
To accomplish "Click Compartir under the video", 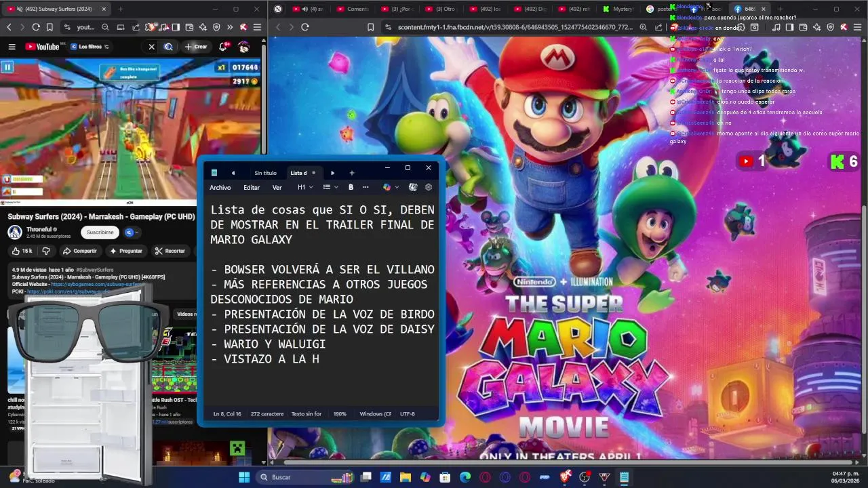I will 80,251.
